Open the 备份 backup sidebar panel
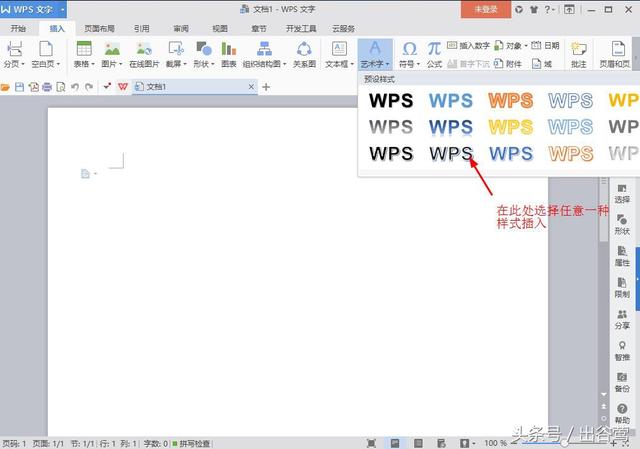This screenshot has height=449, width=640. [622, 382]
